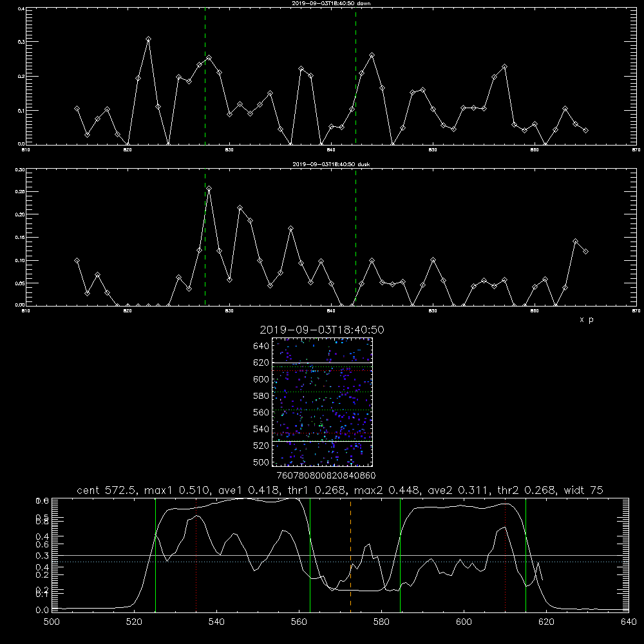Click the '2019-09-03T18:40:50 dusk' plot title
644x644 pixels.
(331, 164)
